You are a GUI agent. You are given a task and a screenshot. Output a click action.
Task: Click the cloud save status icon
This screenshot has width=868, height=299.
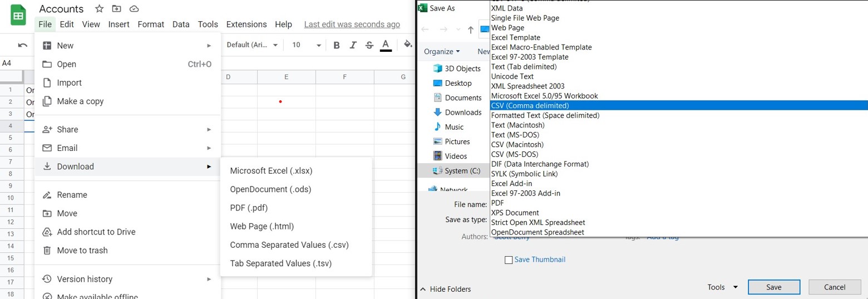click(134, 9)
